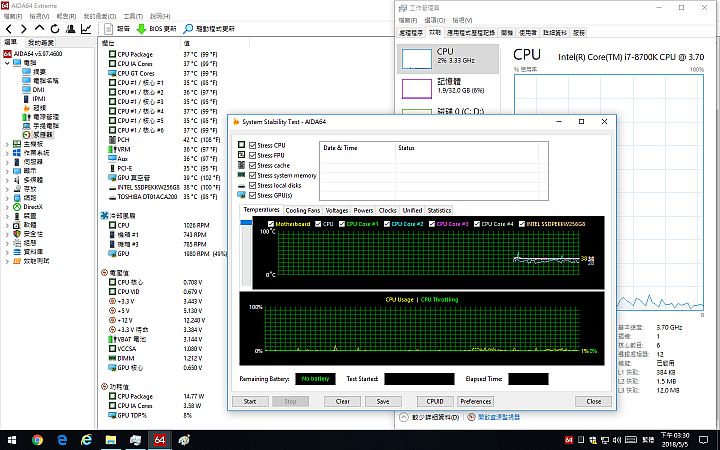This screenshot has height=450, width=720.
Task: Uncheck INTEL SSDPEKKW256G8 in graph legend
Action: click(x=522, y=224)
